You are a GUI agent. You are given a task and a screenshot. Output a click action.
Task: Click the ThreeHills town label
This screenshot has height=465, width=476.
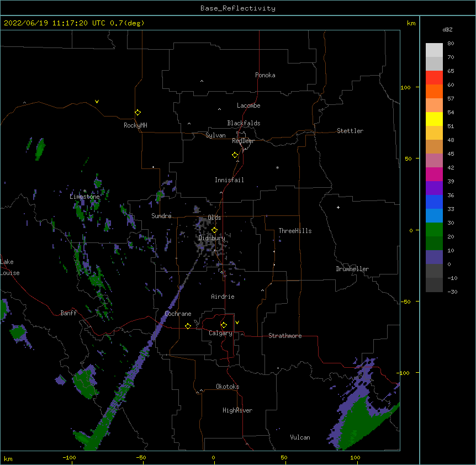coord(295,231)
